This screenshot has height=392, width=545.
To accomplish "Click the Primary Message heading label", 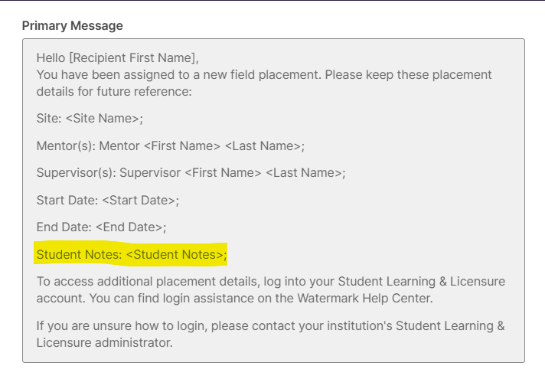I will click(x=72, y=26).
